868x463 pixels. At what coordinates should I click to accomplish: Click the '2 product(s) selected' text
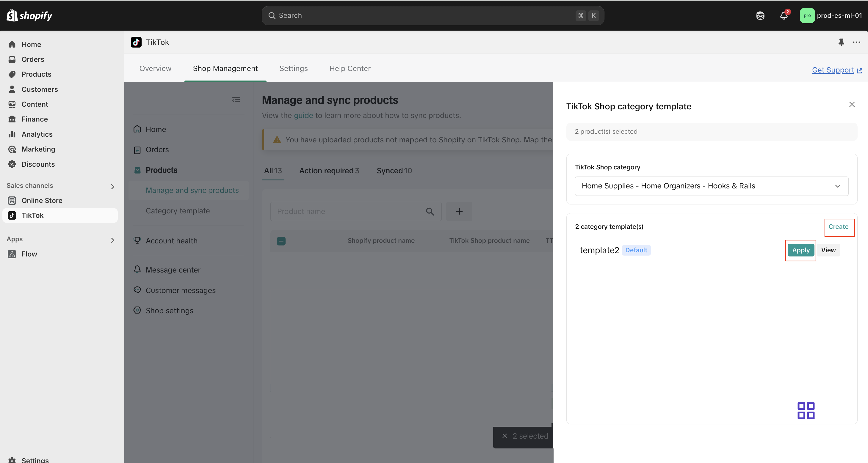coord(606,132)
